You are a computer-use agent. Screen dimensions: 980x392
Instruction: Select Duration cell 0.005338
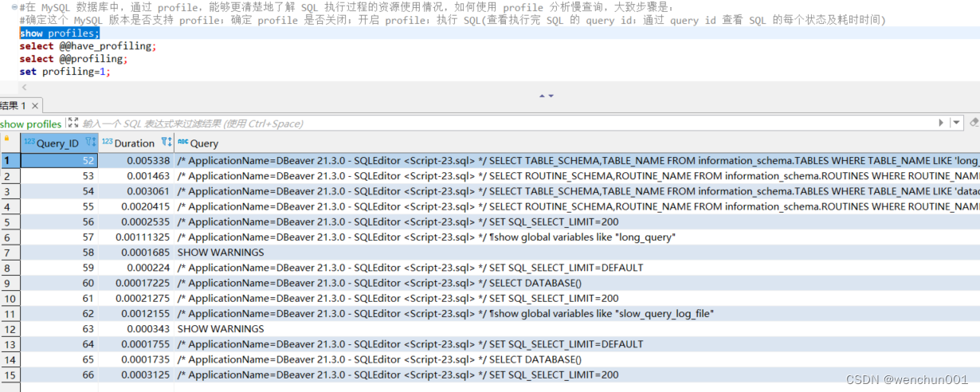[136, 161]
